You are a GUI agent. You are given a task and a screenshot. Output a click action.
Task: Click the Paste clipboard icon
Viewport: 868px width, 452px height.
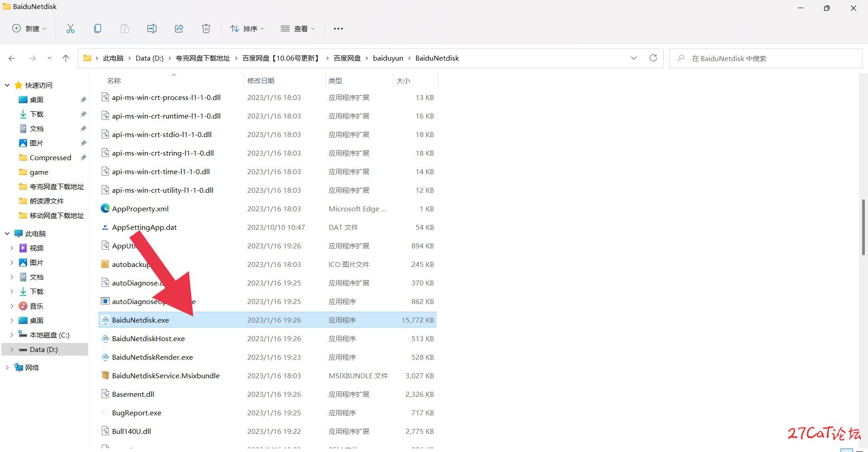(125, 29)
